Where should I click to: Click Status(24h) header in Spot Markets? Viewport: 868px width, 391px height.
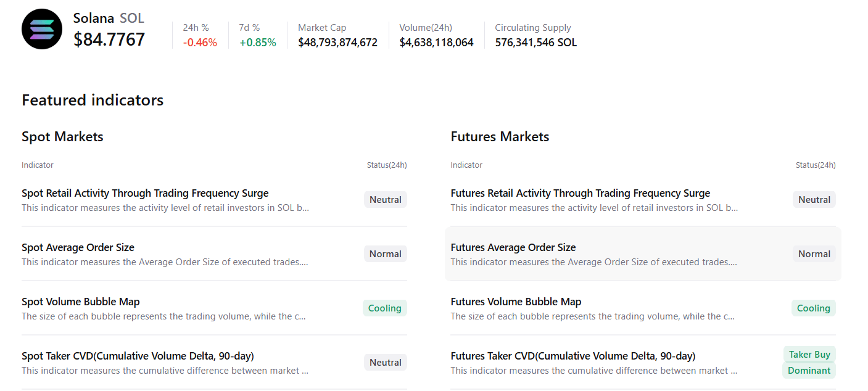387,165
